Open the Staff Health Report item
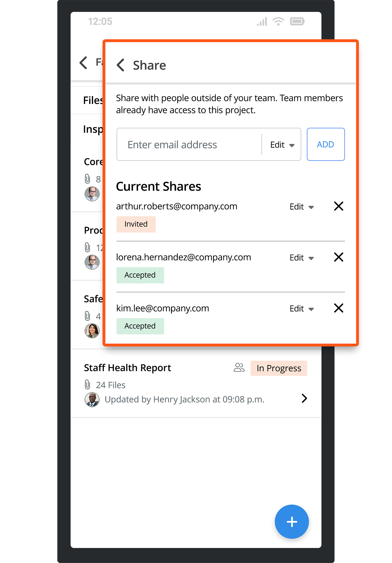Screen dimensions: 392x563 (127, 368)
